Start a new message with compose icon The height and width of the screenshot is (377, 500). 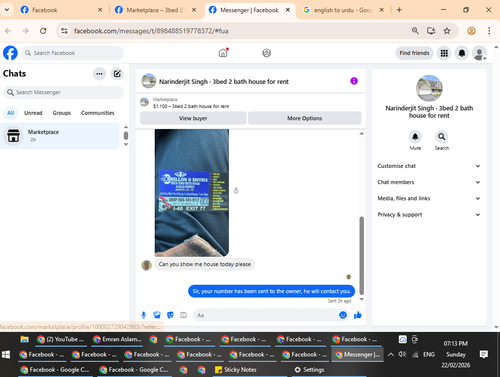point(117,74)
